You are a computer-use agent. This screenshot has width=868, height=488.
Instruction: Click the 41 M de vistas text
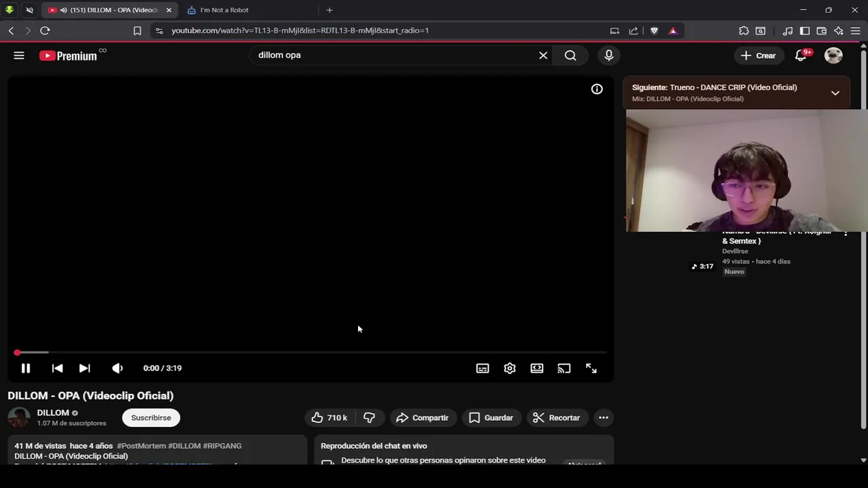coord(40,446)
